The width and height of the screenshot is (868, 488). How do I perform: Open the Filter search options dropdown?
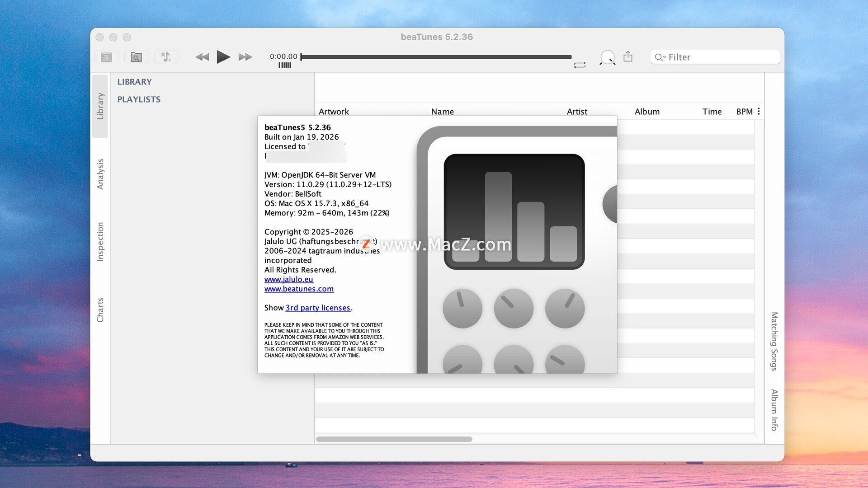660,57
